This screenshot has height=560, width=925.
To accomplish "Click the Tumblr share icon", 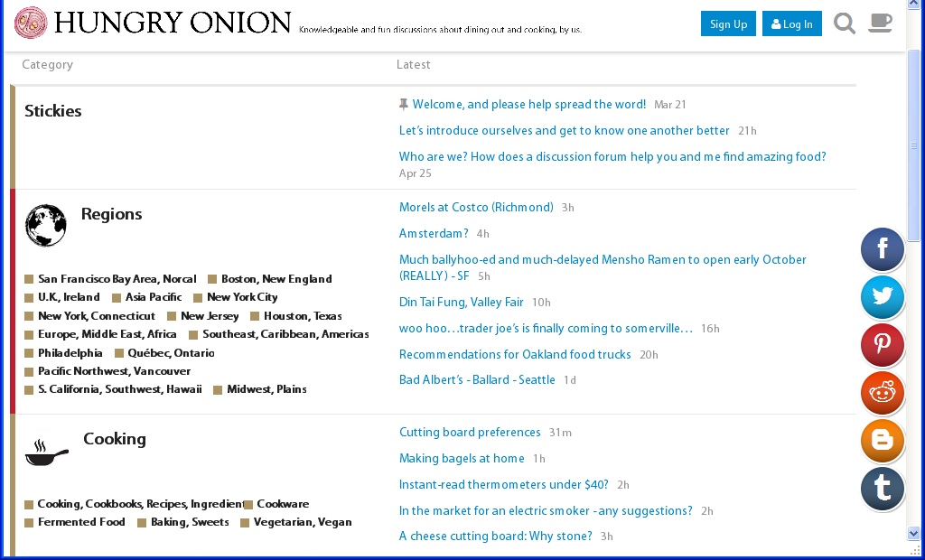I will coord(883,489).
